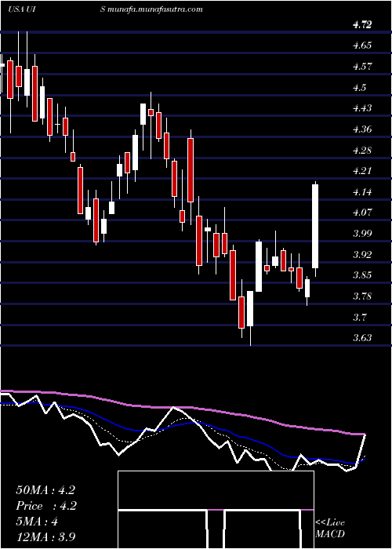The image size is (392, 549).
Task: Click the 'S munafa.munafasutra.com' text
Action: click(x=151, y=9)
